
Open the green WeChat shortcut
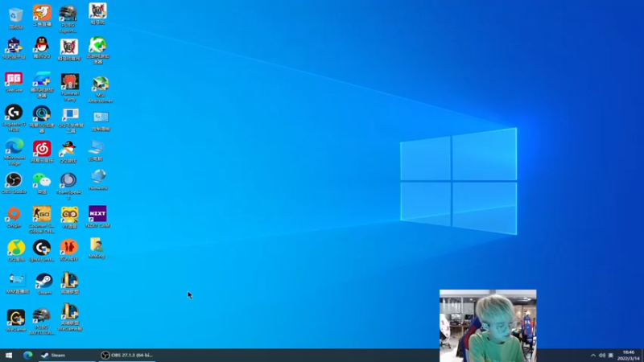tap(42, 183)
